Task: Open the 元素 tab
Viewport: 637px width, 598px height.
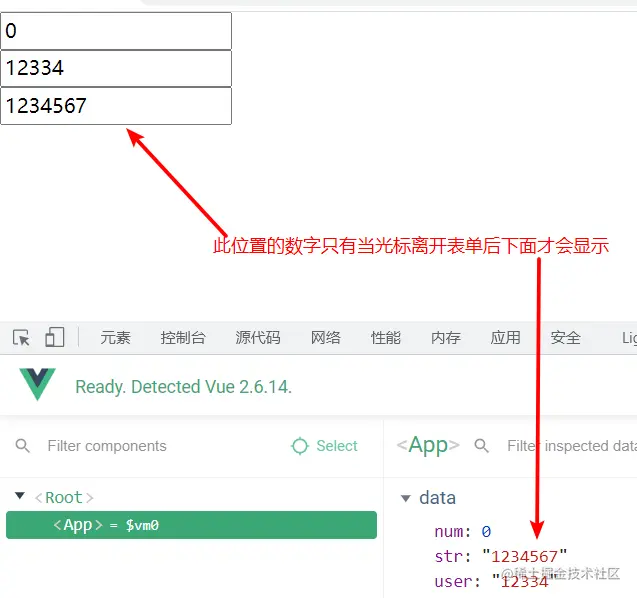Action: (115, 338)
